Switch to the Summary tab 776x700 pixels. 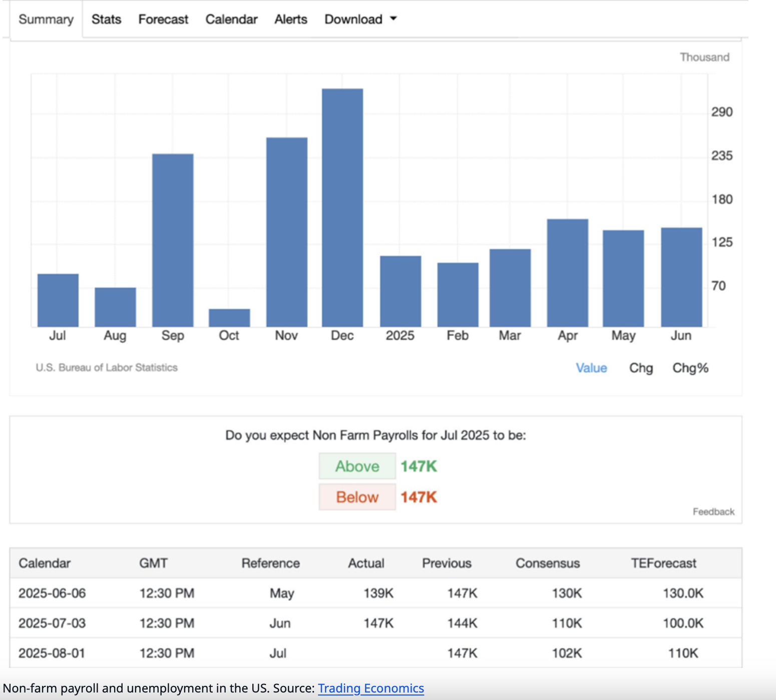pyautogui.click(x=46, y=20)
